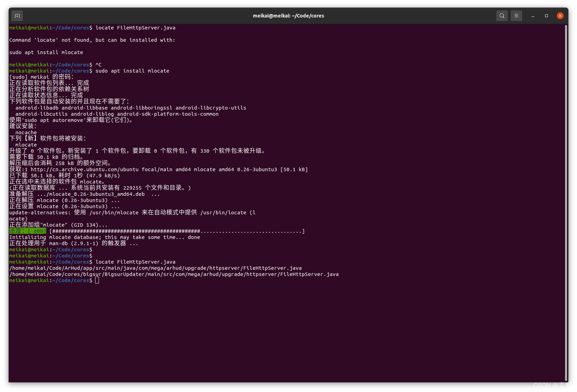Click the package name 'android-libcrypto-utils'
The width and height of the screenshot is (577, 392).
pyautogui.click(x=211, y=108)
